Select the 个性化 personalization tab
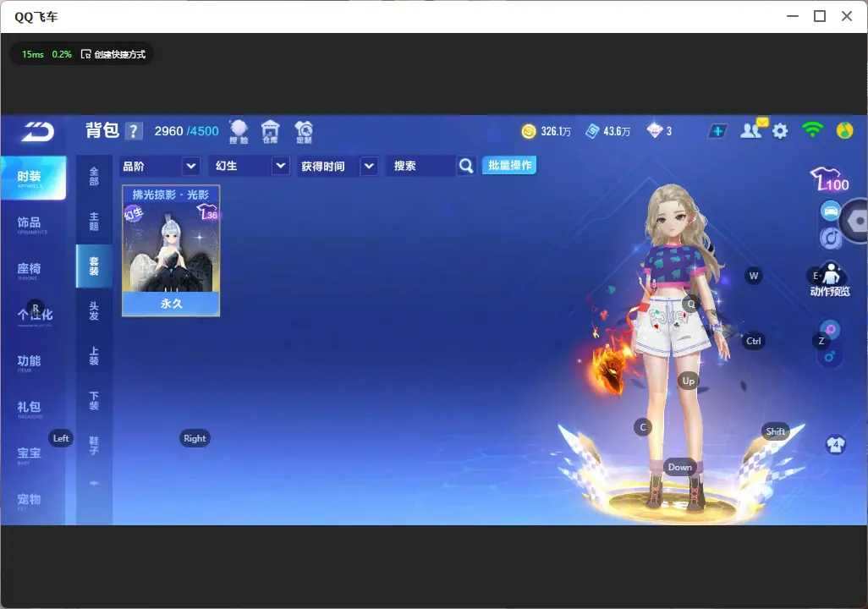The width and height of the screenshot is (868, 609). [33, 316]
